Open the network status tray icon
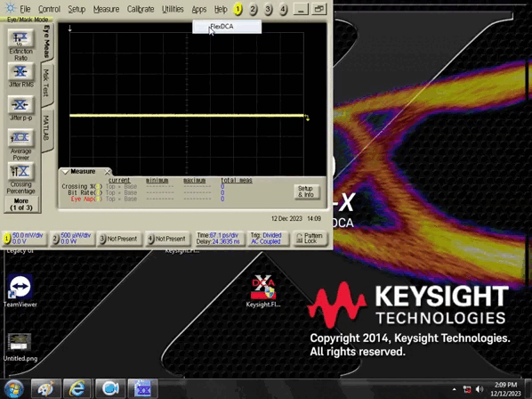Screen dimensions: 532x399 click(x=467, y=389)
